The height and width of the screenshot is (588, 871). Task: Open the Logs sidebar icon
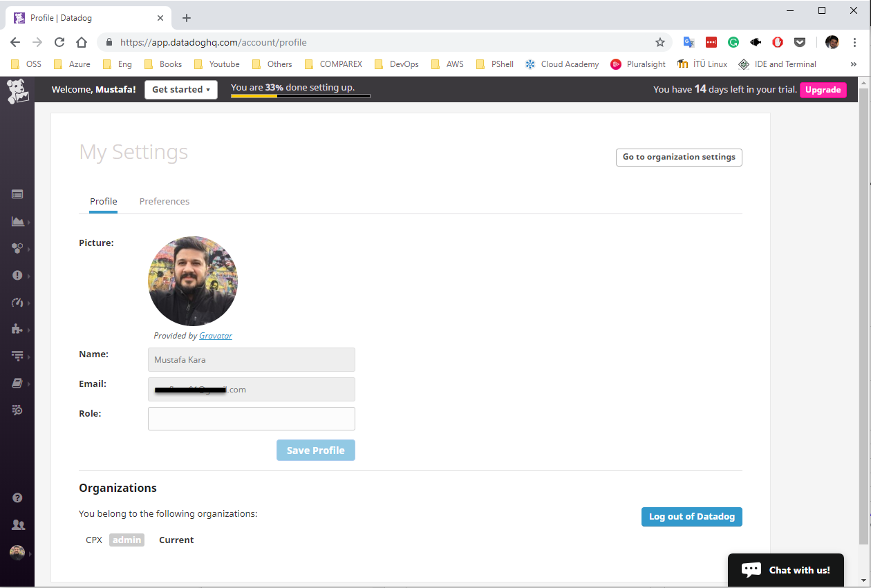(17, 410)
